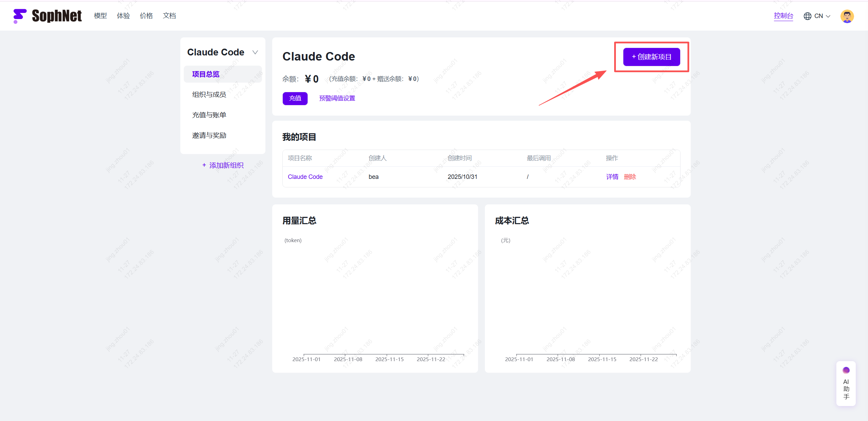Click 添加新组织 plus link

(x=223, y=165)
